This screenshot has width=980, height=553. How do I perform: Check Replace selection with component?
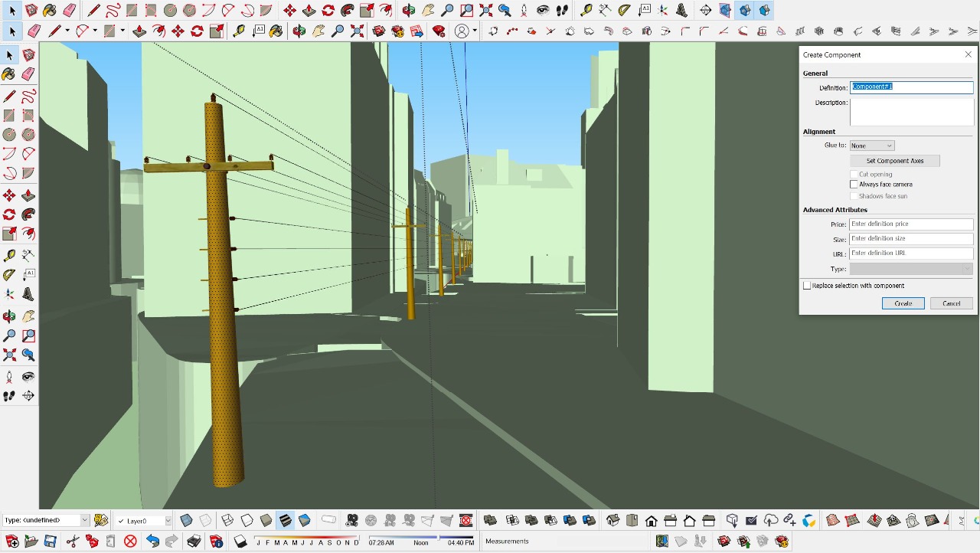pyautogui.click(x=807, y=286)
